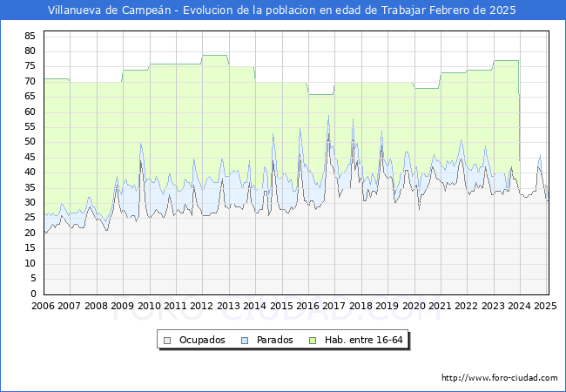Click the Parados legend color swatch
This screenshot has height=392, width=566.
(x=245, y=341)
